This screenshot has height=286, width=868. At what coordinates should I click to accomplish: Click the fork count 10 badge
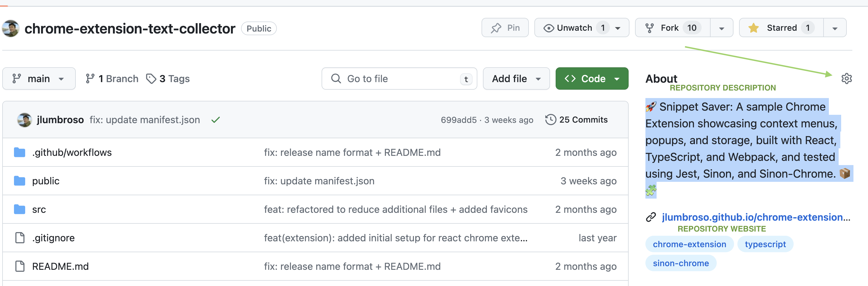coord(692,28)
